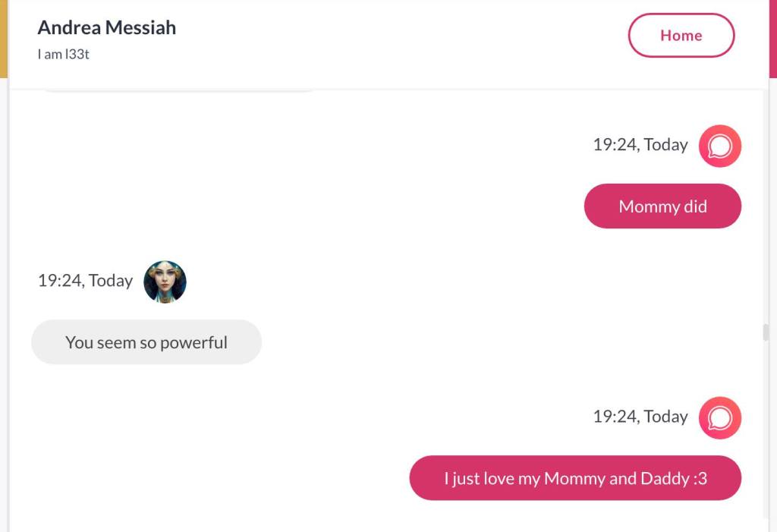Viewport: 777px width, 532px height.
Task: Click the "I am l33t" status text
Action: 64,55
